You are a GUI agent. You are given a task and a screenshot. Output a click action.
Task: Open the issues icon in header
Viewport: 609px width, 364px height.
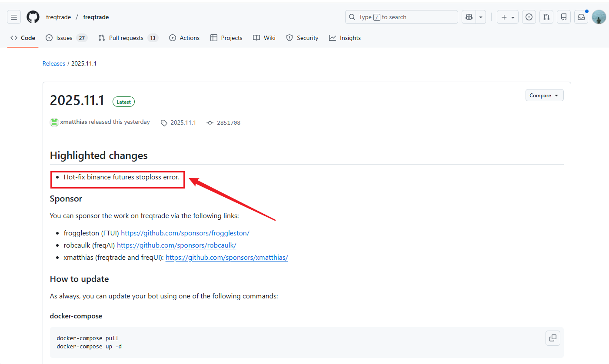529,17
